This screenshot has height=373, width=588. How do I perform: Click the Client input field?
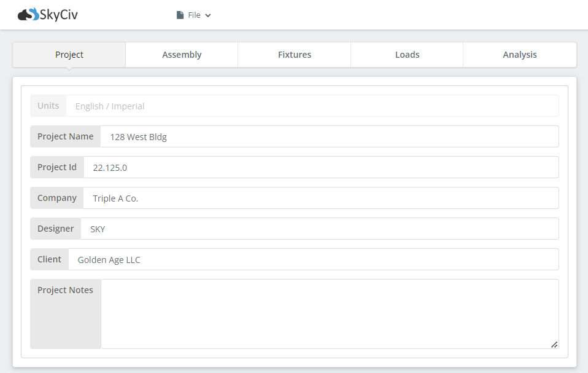point(313,260)
